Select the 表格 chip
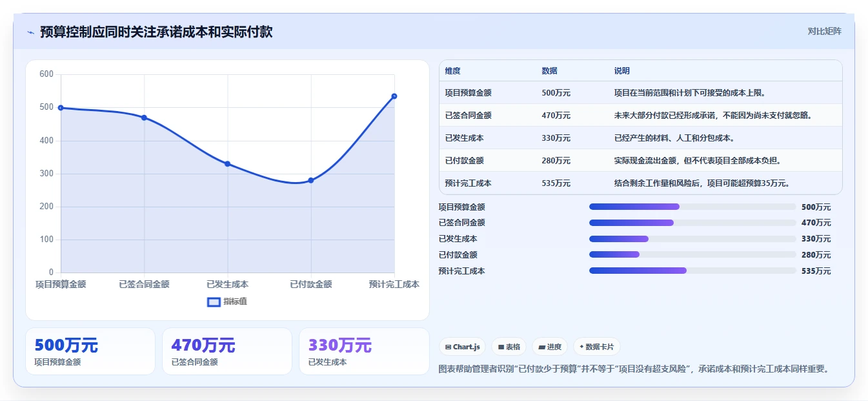 point(509,347)
